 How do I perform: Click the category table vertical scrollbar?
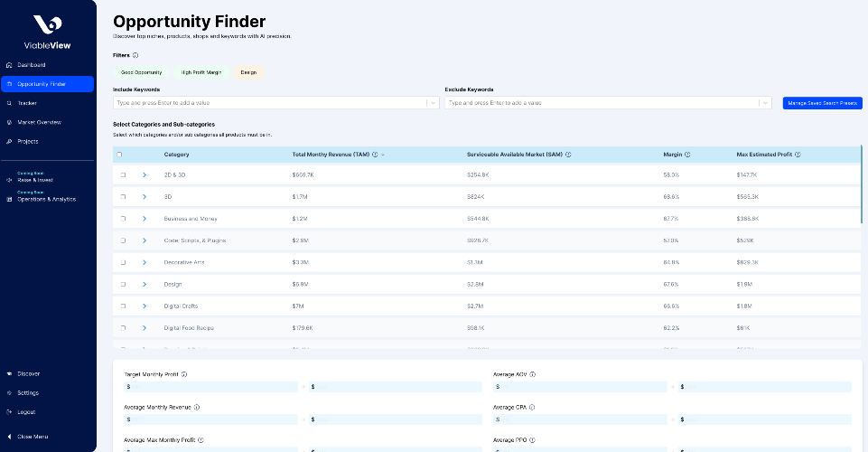862,184
